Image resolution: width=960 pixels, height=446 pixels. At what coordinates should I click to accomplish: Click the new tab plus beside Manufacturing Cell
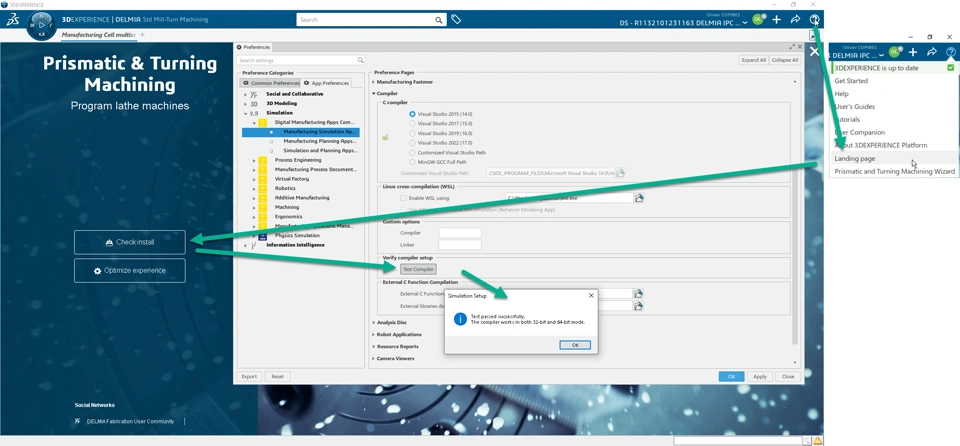pos(143,35)
